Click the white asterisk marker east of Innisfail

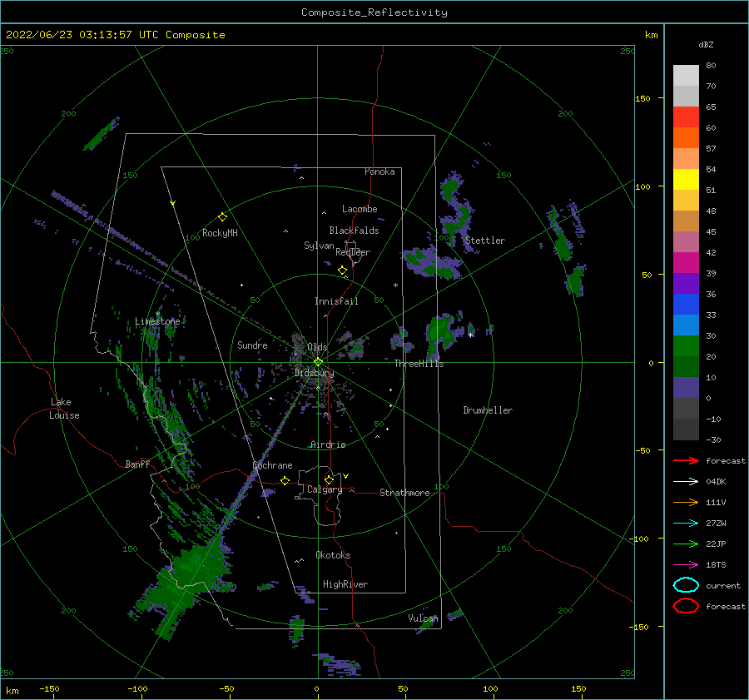pos(395,285)
